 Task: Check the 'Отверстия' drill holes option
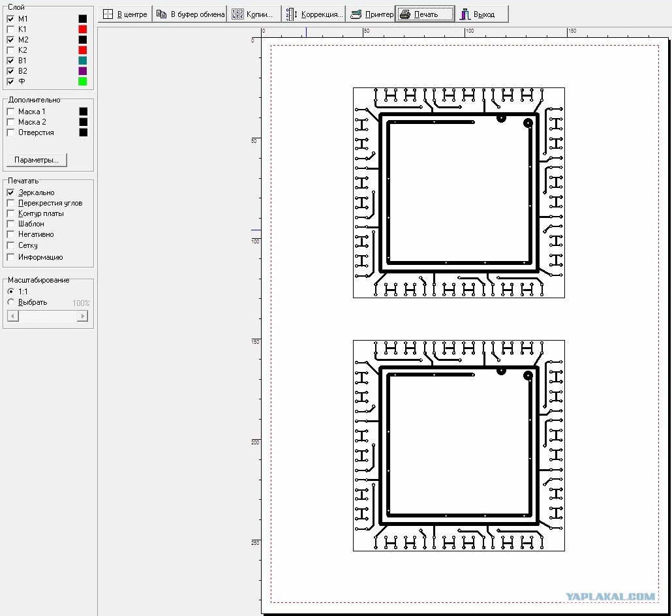click(10, 132)
